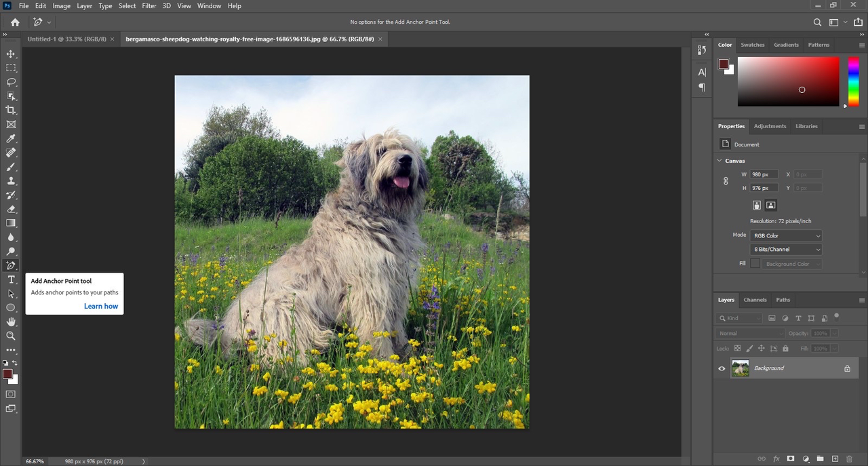Image resolution: width=868 pixels, height=466 pixels.
Task: Select the Dodge tool
Action: coord(11,252)
